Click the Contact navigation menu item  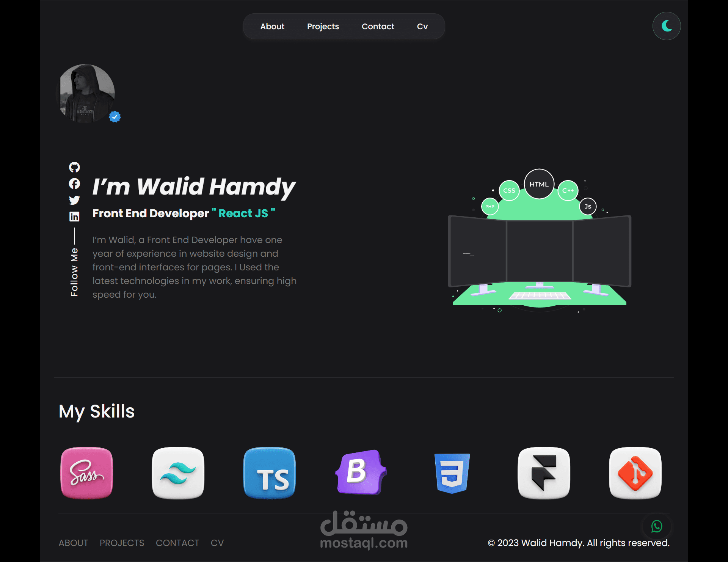pos(378,25)
